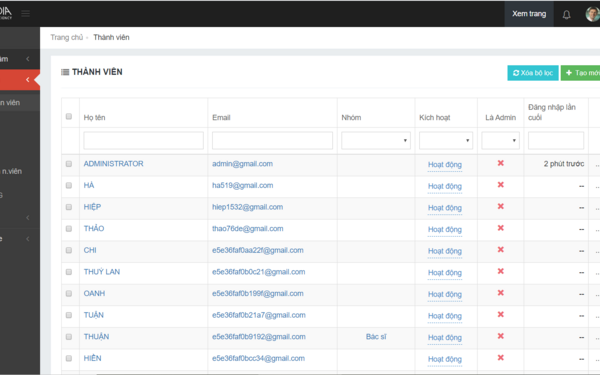
Task: Select checkbox for ADMINISTRATOR row
Action: click(x=69, y=164)
